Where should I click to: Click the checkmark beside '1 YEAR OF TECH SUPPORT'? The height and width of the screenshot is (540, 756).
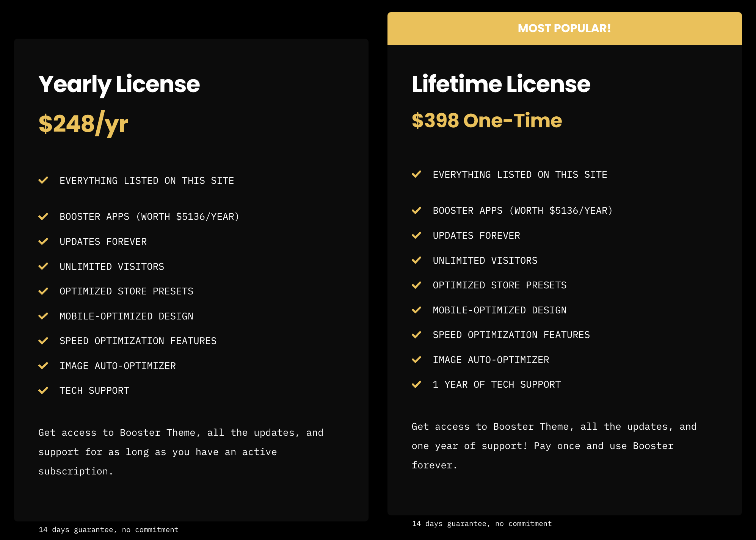pyautogui.click(x=417, y=384)
